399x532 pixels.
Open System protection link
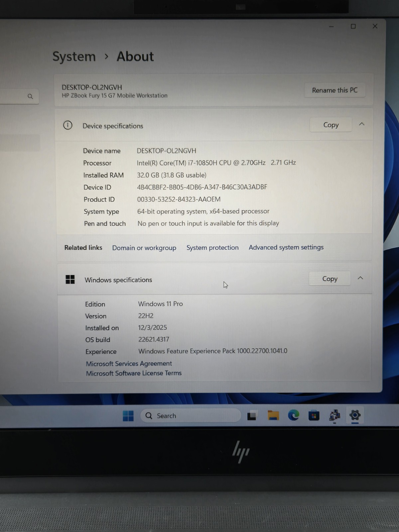tap(212, 247)
